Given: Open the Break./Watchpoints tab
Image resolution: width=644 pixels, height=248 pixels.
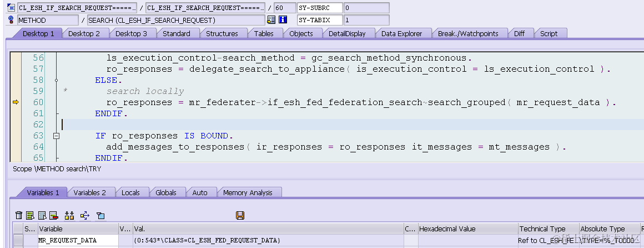Looking at the screenshot, I should (468, 34).
